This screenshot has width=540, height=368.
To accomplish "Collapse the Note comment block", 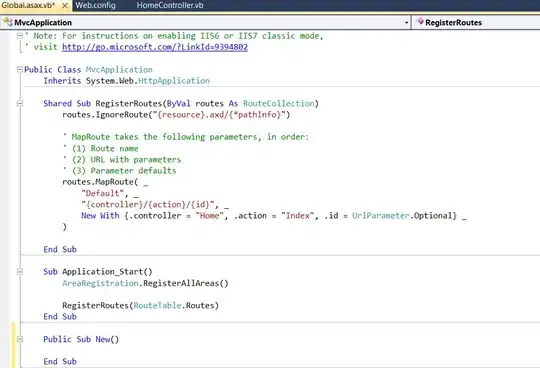I will click(x=20, y=35).
